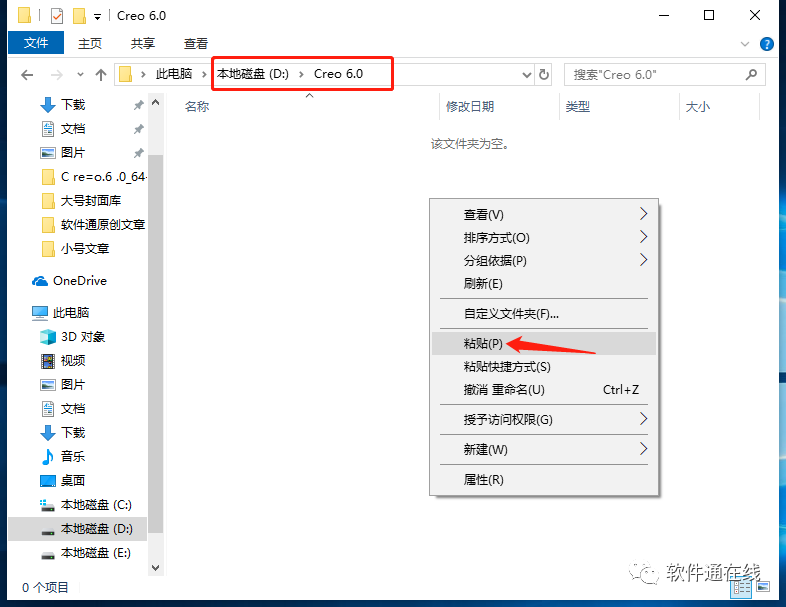
Task: Open pinned 图片 in Quick access
Action: (x=73, y=153)
